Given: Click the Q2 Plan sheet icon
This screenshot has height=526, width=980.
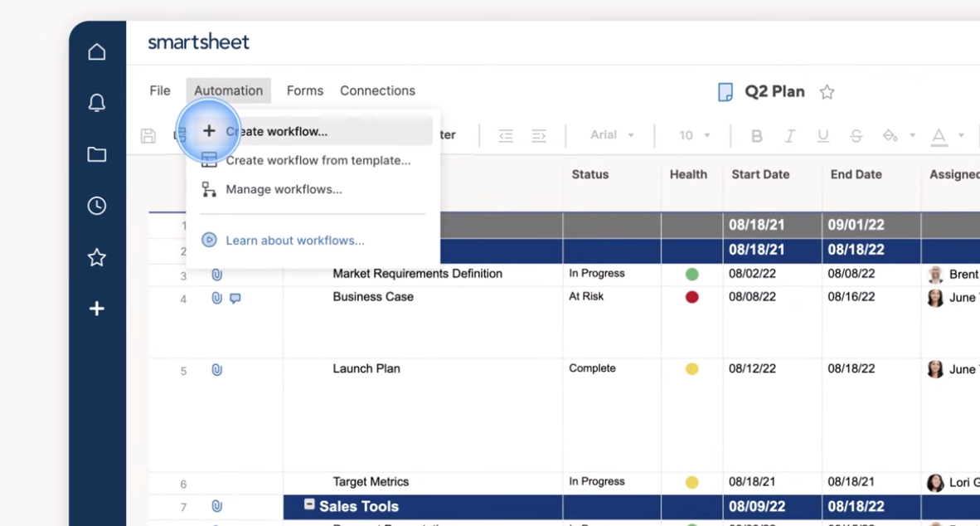Looking at the screenshot, I should click(x=725, y=92).
